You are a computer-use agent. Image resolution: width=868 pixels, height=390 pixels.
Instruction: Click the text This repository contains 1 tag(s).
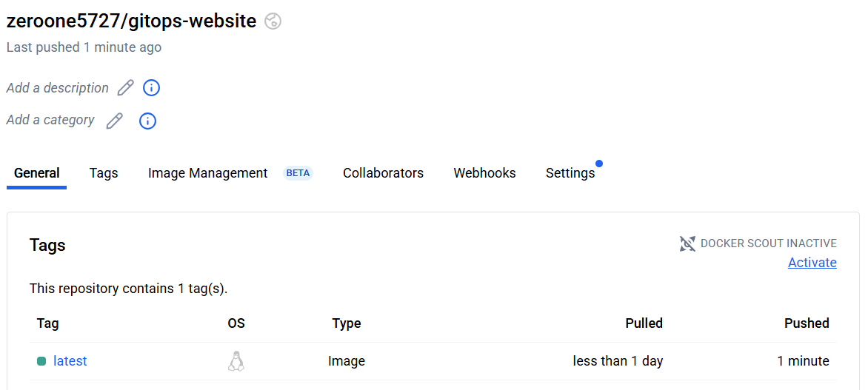[x=128, y=288]
